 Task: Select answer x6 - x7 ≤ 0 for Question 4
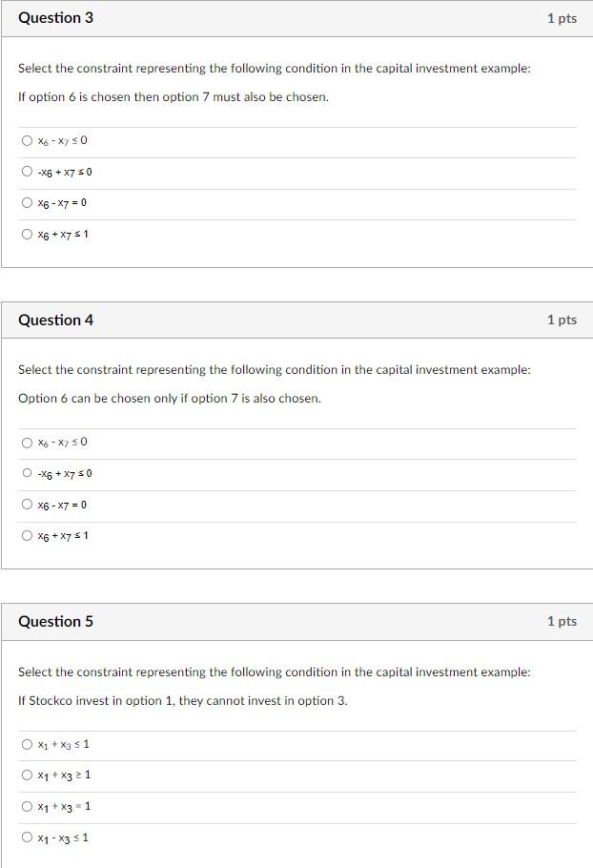pyautogui.click(x=28, y=442)
